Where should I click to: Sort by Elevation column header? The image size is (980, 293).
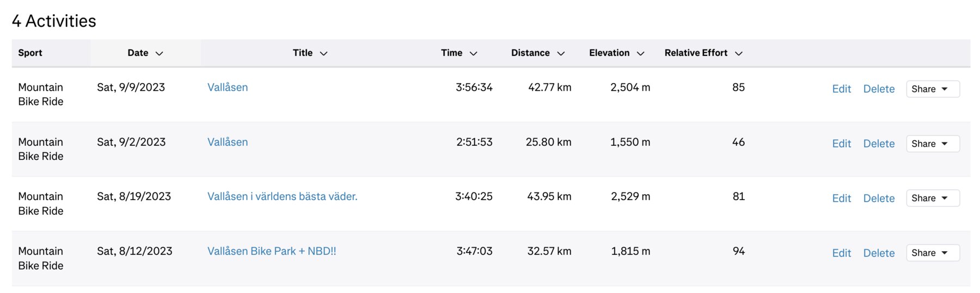pyautogui.click(x=616, y=53)
